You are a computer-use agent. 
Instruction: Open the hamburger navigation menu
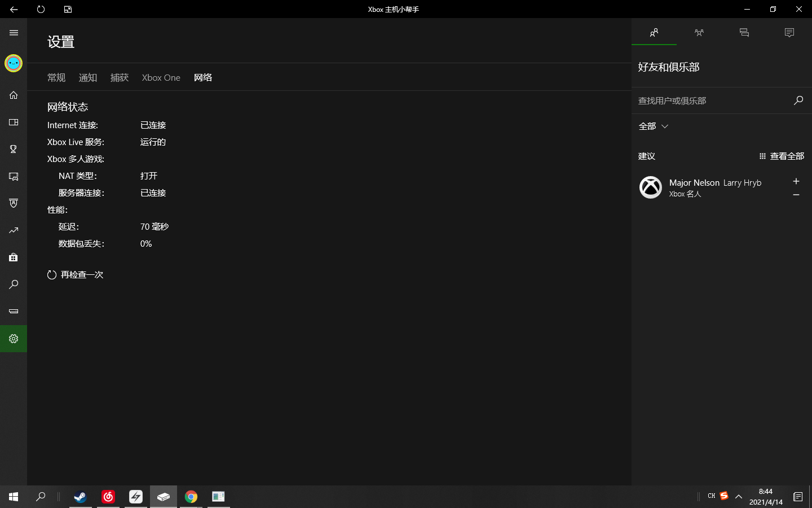pos(14,33)
